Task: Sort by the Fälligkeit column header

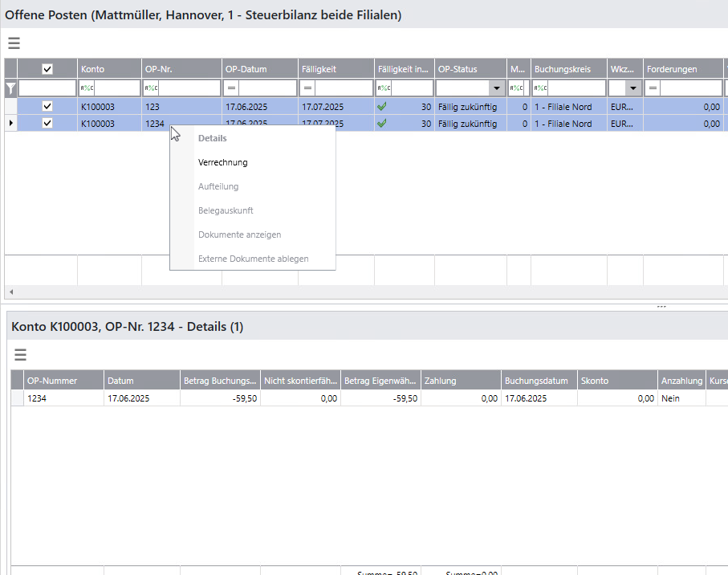Action: 336,70
